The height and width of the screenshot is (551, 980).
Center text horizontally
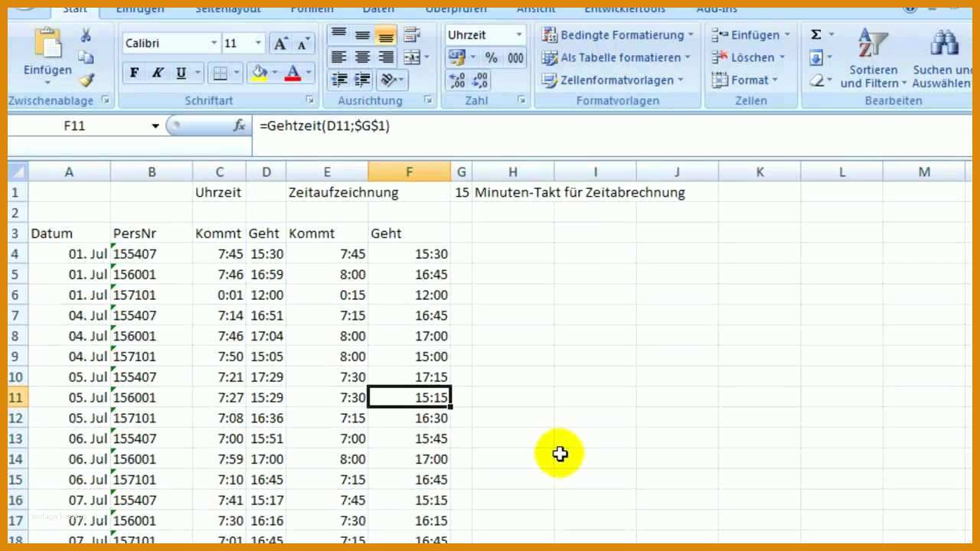coord(362,57)
